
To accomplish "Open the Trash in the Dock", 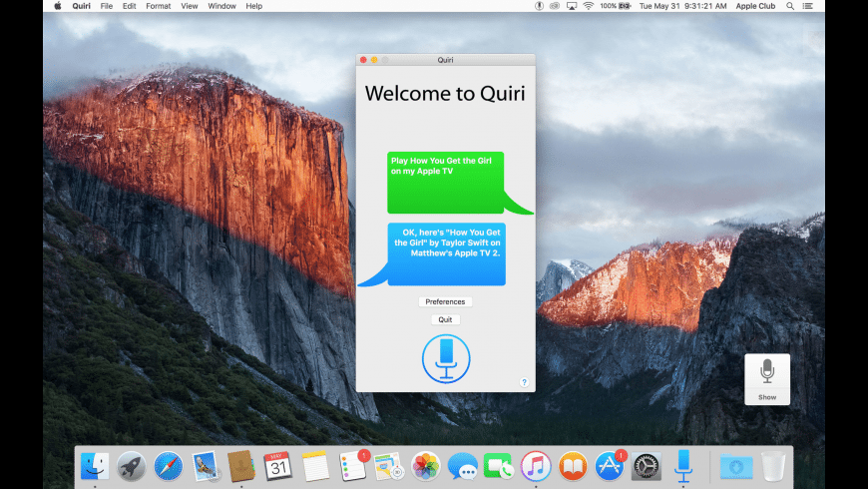I will click(x=773, y=466).
